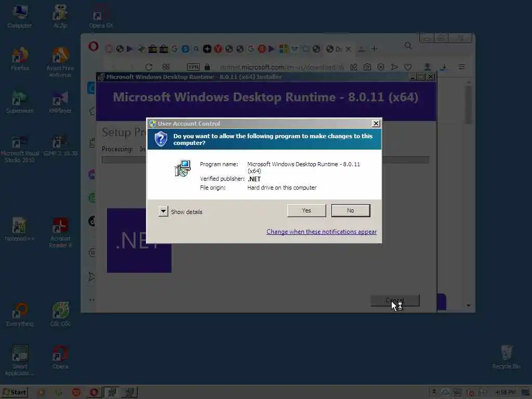Close the active Opera tab
The image size is (532, 399).
point(348,49)
